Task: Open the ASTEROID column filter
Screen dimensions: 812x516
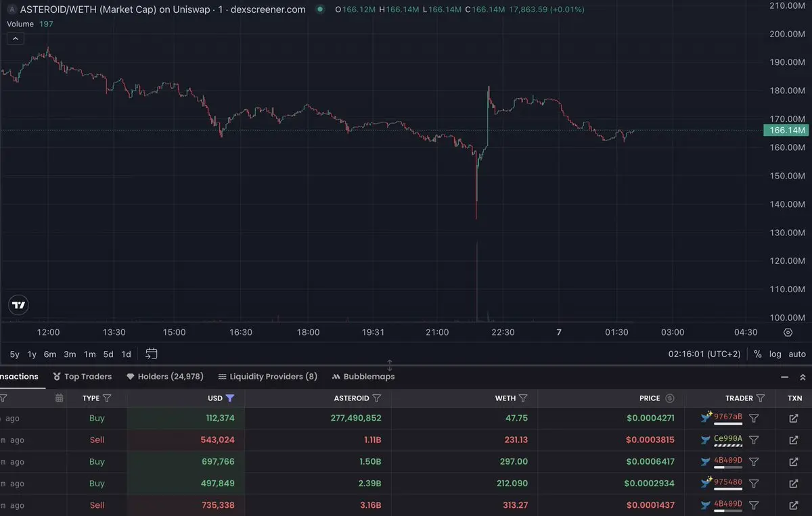Action: coord(377,398)
